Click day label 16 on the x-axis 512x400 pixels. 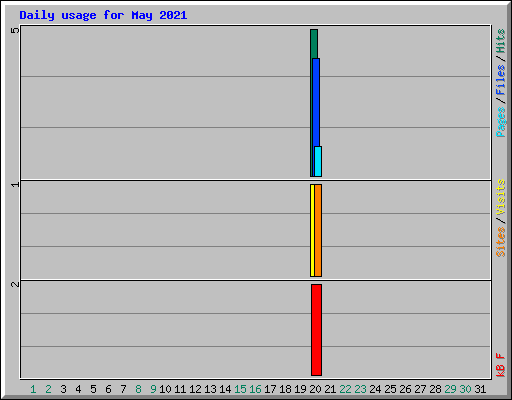[x=255, y=389]
